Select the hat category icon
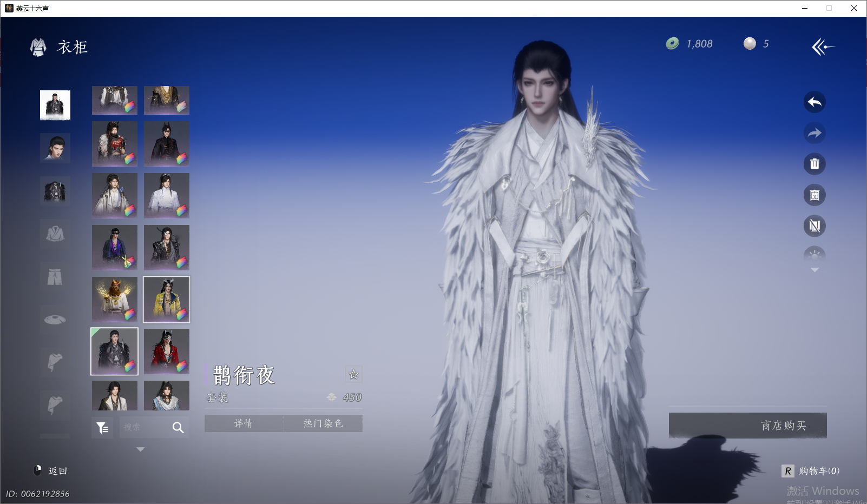 pos(55,320)
